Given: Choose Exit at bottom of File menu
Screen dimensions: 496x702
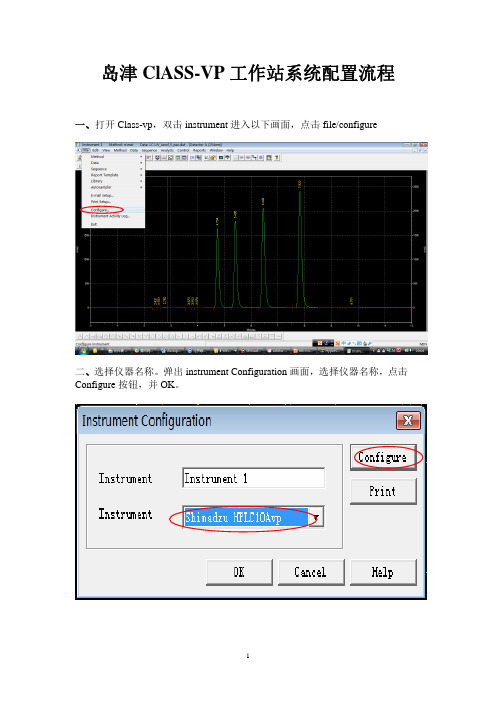Looking at the screenshot, I should click(94, 224).
